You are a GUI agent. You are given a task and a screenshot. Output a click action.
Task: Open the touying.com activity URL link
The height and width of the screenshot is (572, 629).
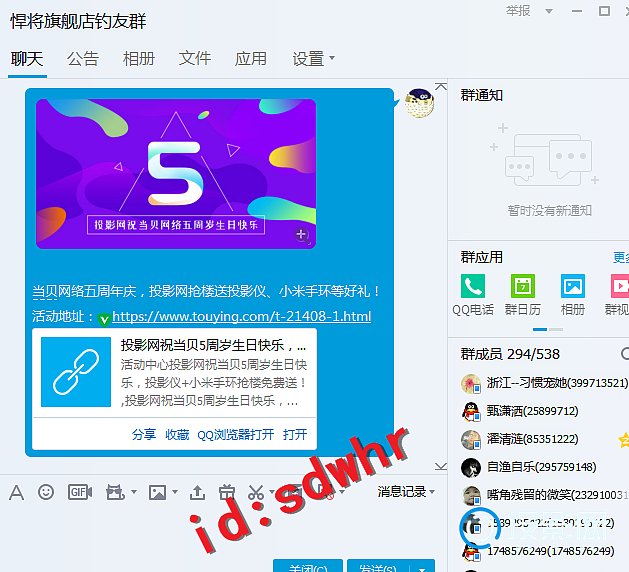(x=241, y=316)
